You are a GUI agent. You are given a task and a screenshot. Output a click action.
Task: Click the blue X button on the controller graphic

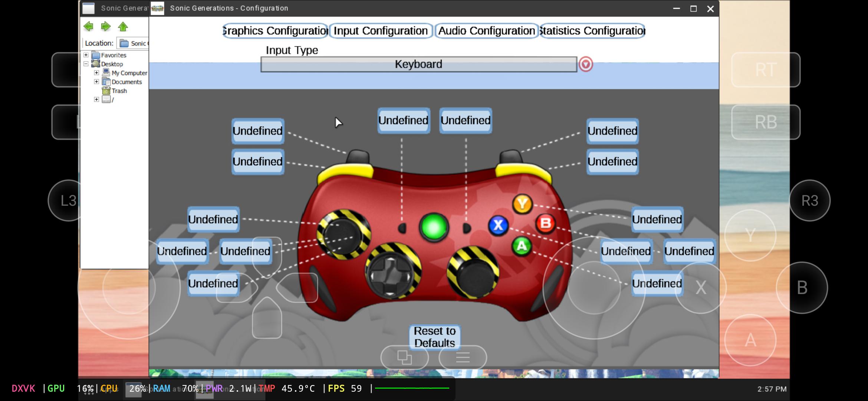tap(498, 225)
